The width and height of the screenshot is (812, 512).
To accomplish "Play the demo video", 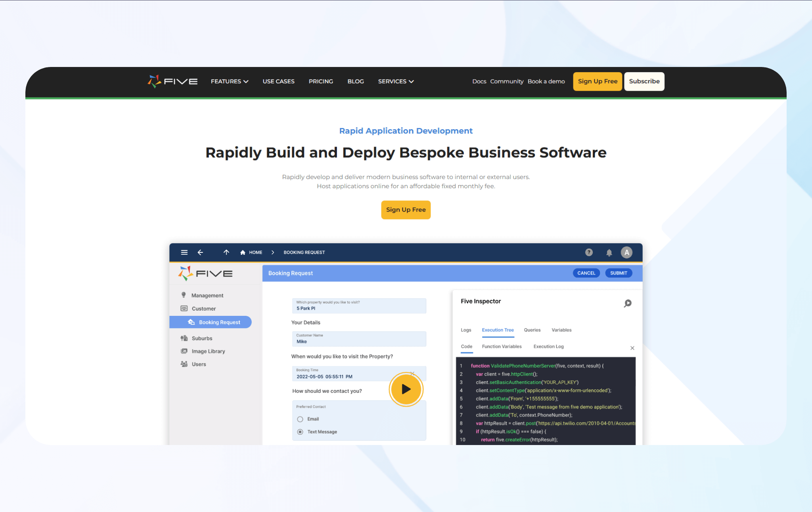I will point(406,389).
